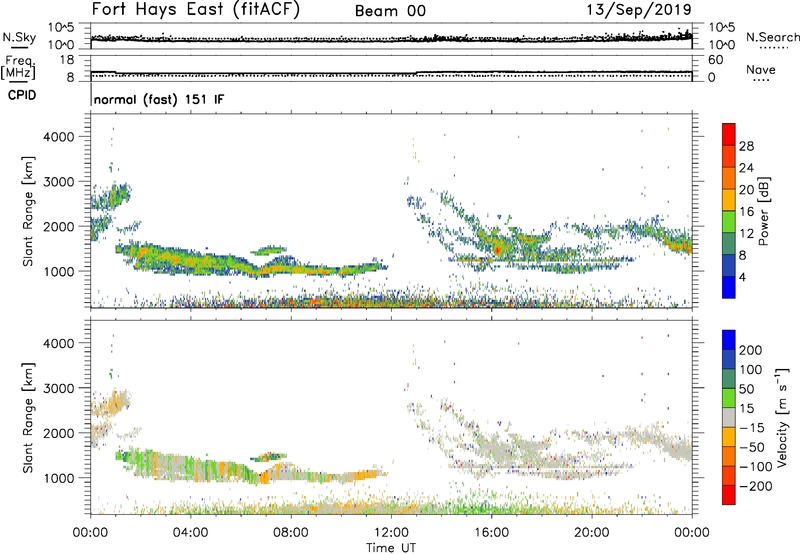Click the '2000' tick of the power panel
This screenshot has height=554, width=800.
(58, 226)
